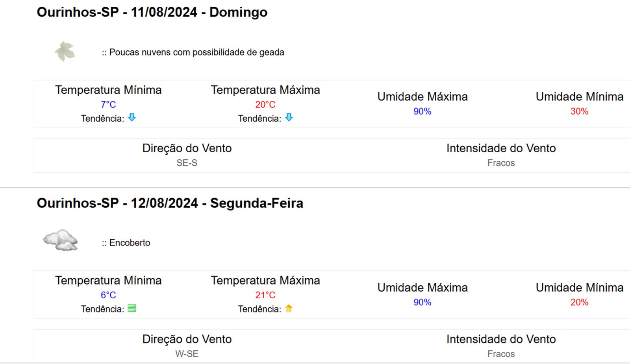
Task: Click the 20% minimum humidity value
Action: (x=579, y=302)
